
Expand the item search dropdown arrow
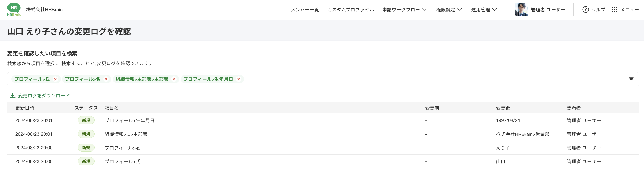(x=631, y=79)
